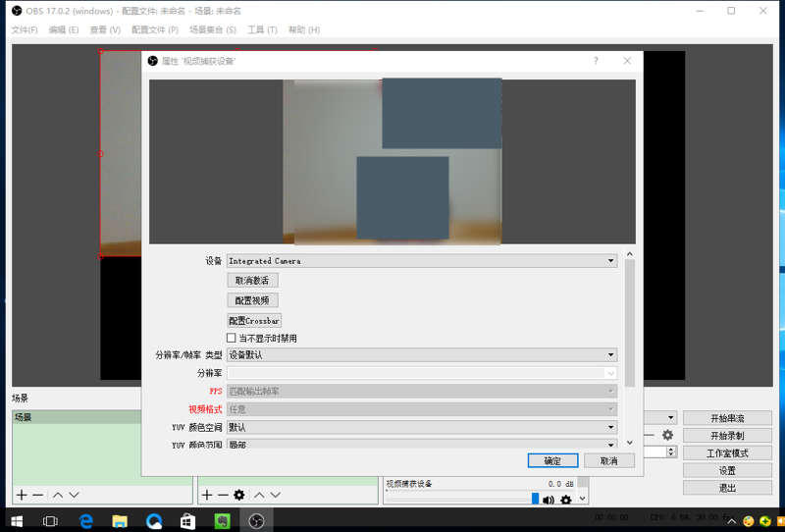Open 设置 settings button
This screenshot has height=532, width=785.
click(x=727, y=471)
